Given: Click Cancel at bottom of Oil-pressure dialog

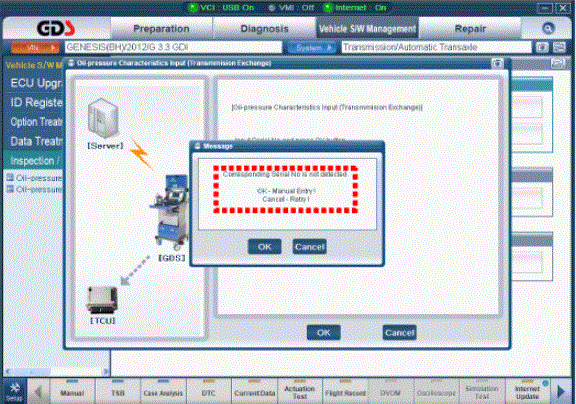Looking at the screenshot, I should [x=399, y=332].
